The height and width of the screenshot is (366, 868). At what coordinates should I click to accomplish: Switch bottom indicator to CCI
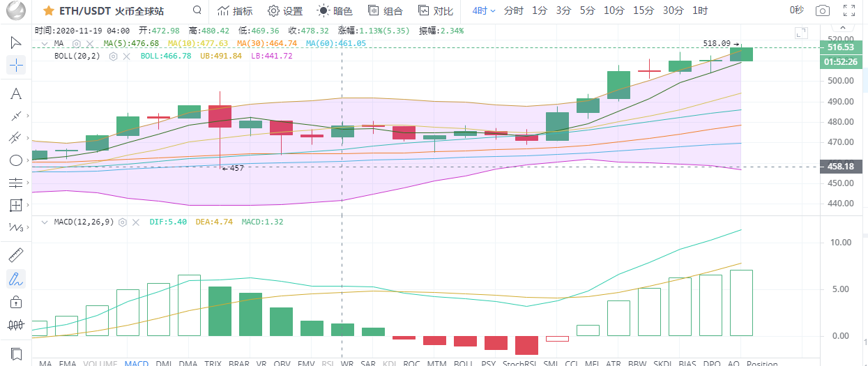[x=572, y=363]
